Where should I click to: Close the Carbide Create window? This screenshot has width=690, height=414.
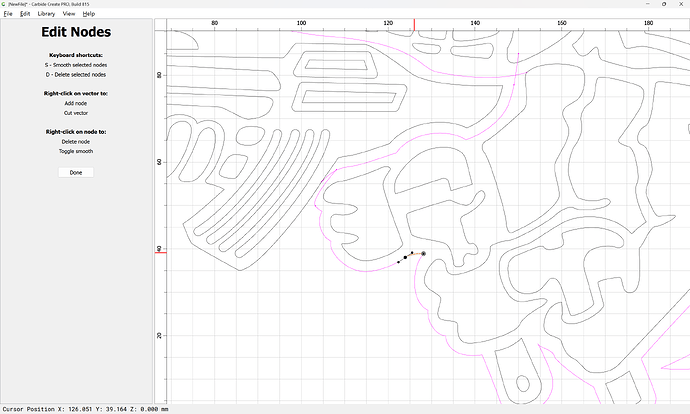[x=681, y=4]
